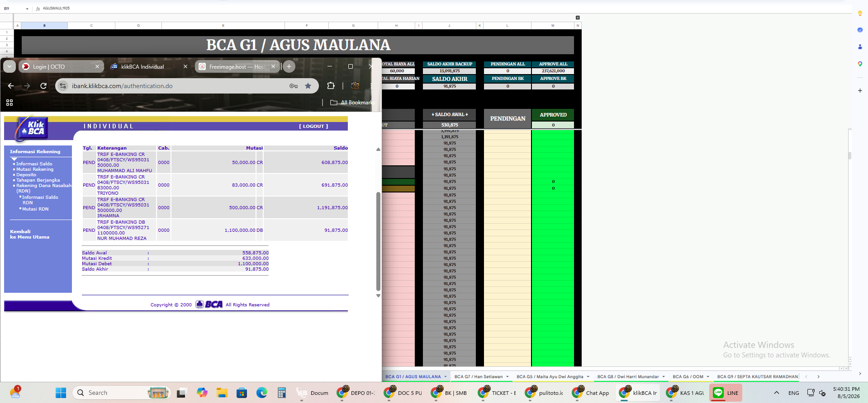Open Contacts in the side panel
This screenshot has width=868, height=403.
(x=860, y=47)
